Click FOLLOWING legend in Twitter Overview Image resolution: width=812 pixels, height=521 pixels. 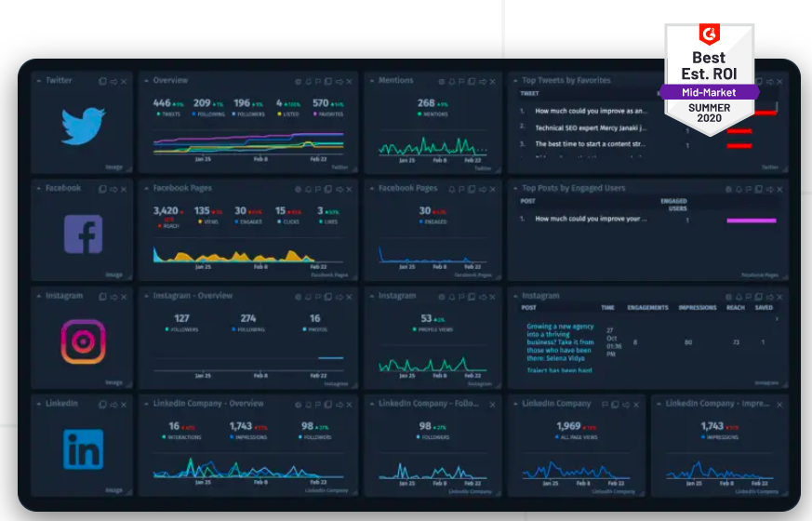coord(208,114)
